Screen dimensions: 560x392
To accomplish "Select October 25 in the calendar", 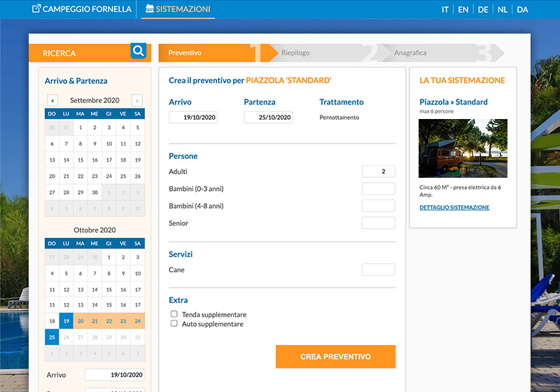I will click(x=52, y=337).
